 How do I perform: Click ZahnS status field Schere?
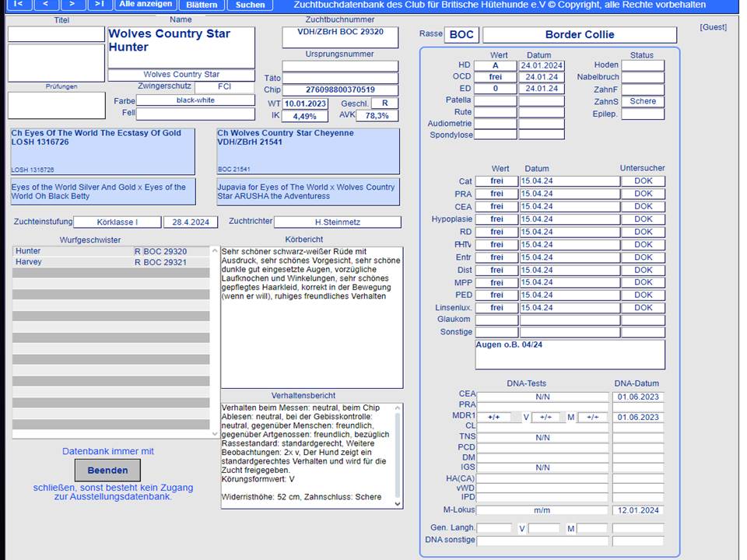643,101
